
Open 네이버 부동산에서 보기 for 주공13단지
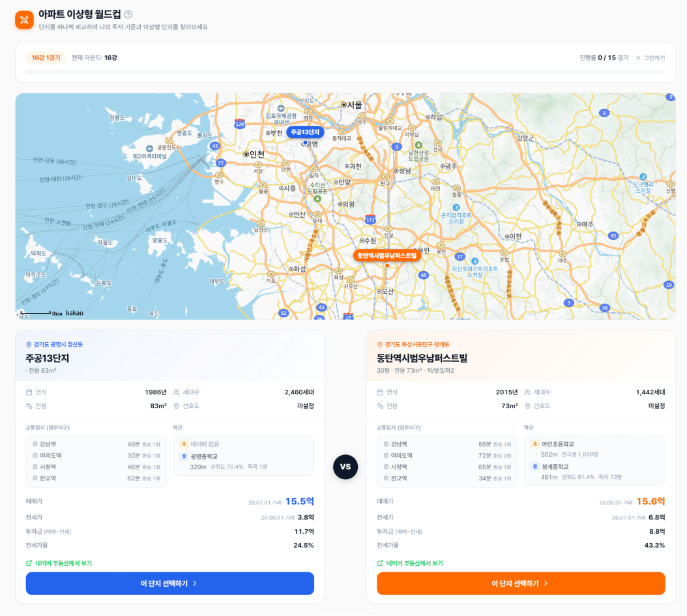pos(59,563)
